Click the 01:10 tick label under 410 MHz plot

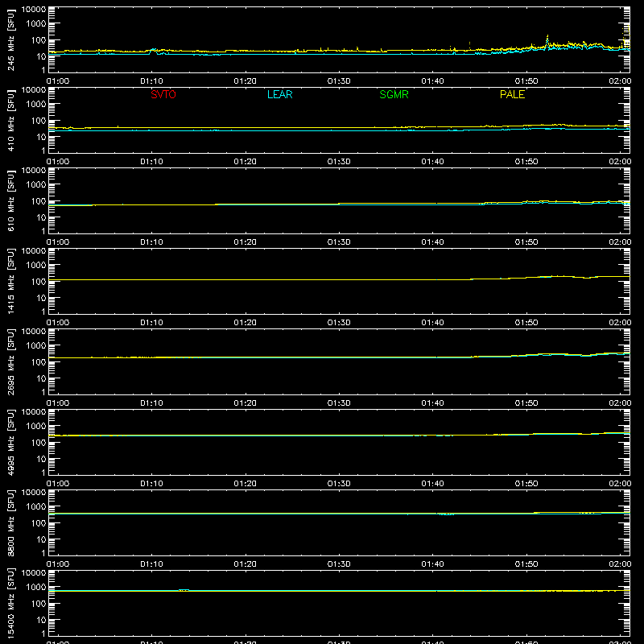151,162
